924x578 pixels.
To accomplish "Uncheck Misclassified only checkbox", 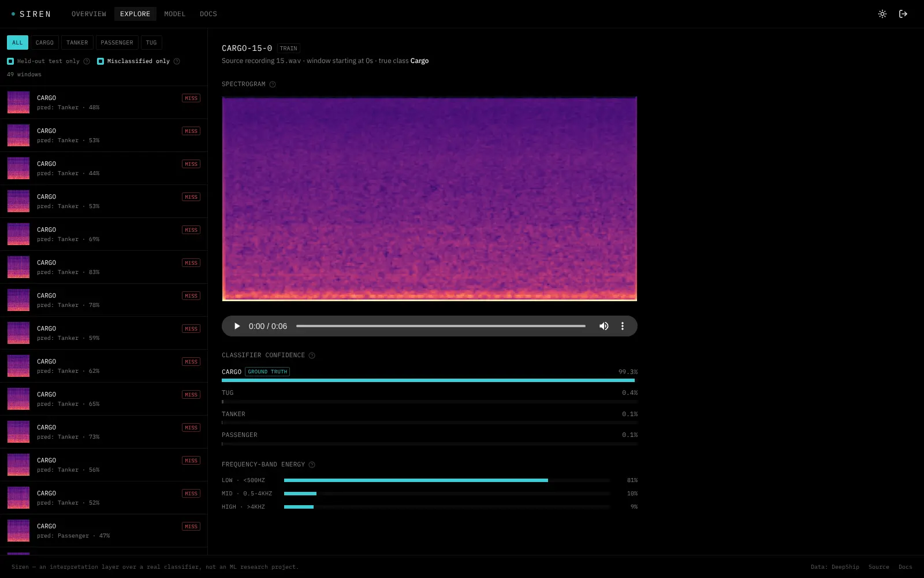I will 100,61.
